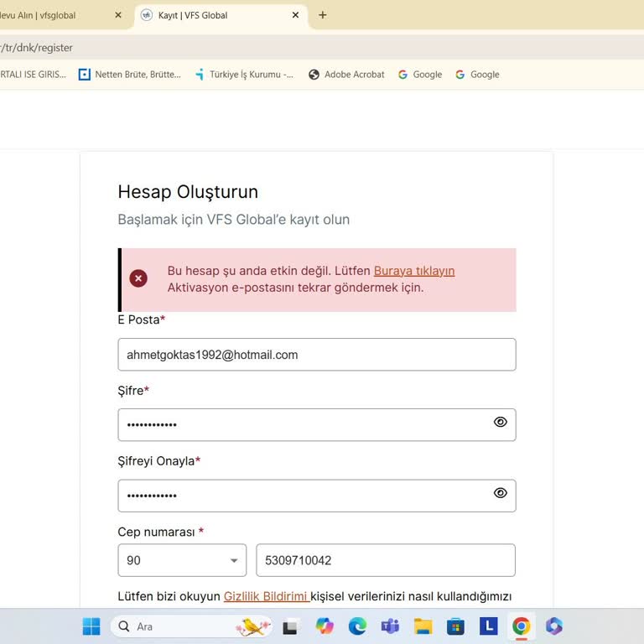Open country code dropdown showing 90
This screenshot has height=644, width=644.
pyautogui.click(x=182, y=560)
